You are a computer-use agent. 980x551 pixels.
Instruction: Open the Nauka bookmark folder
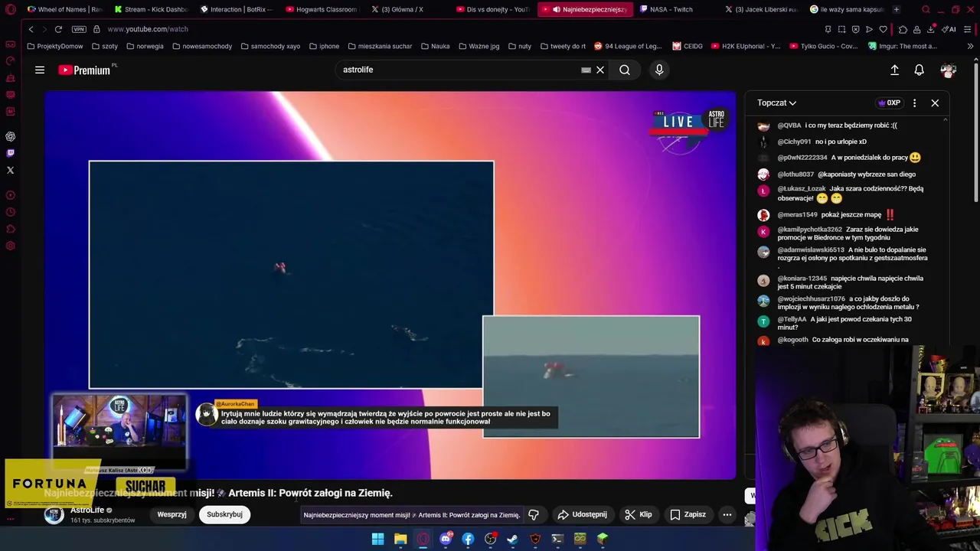tap(435, 46)
